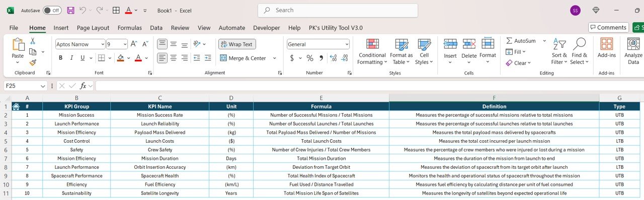Viewport: 644px width, 200px height.
Task: Open the Find & Select dropdown
Action: coord(579,51)
